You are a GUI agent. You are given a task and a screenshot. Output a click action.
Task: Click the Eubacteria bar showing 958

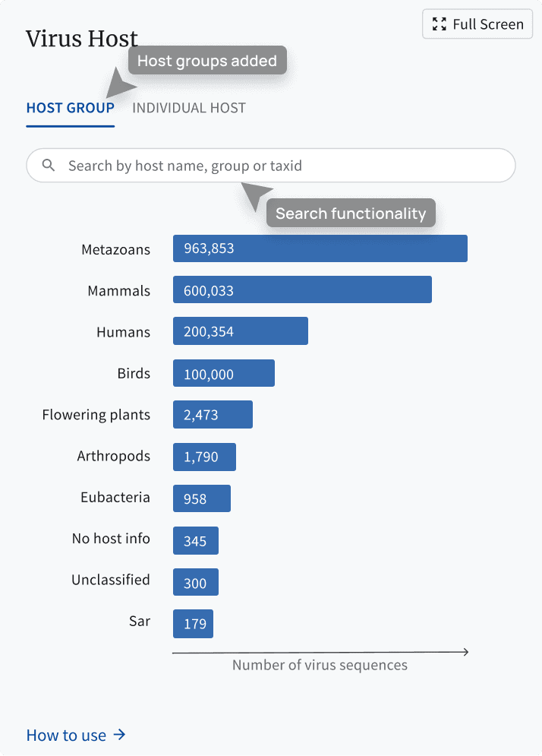coord(202,498)
